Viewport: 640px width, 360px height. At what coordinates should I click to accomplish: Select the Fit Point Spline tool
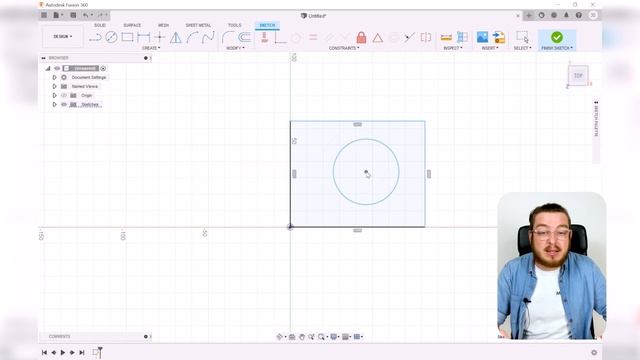[x=208, y=38]
